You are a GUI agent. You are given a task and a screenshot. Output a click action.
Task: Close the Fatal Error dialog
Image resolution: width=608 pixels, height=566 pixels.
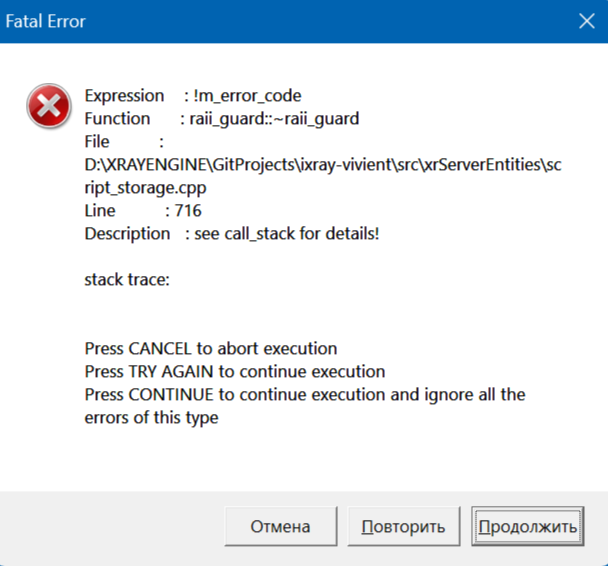pos(586,21)
